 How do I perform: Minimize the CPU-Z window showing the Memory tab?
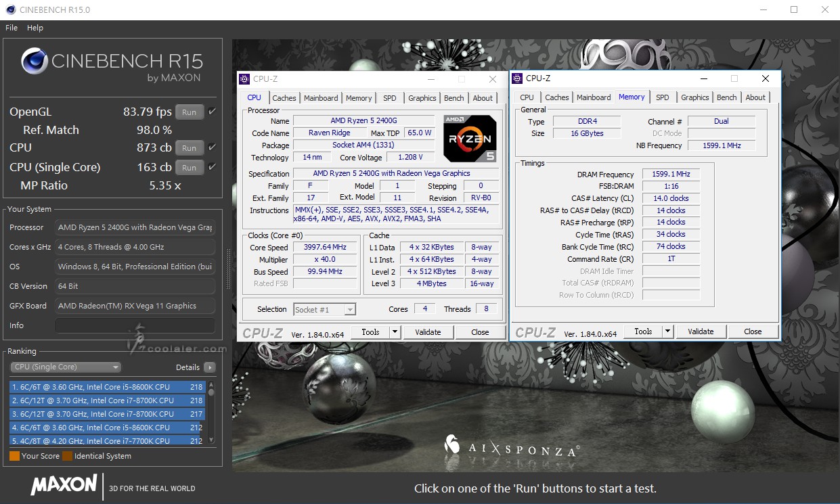coord(704,78)
